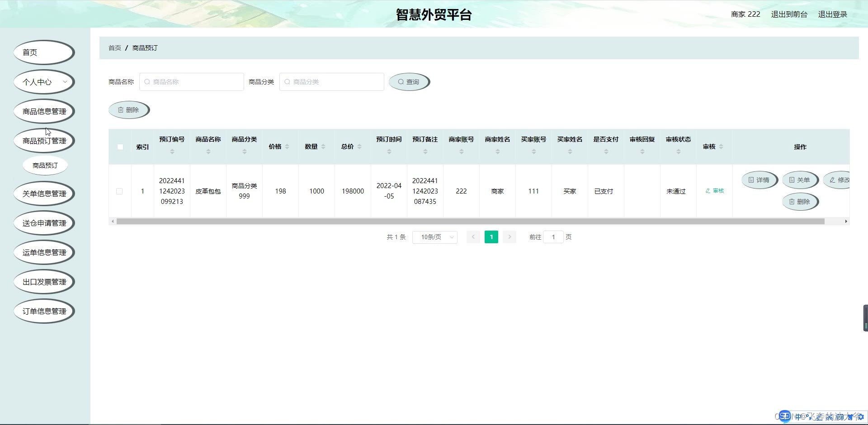Open 详情 details for the first row
The image size is (868, 425).
[759, 180]
